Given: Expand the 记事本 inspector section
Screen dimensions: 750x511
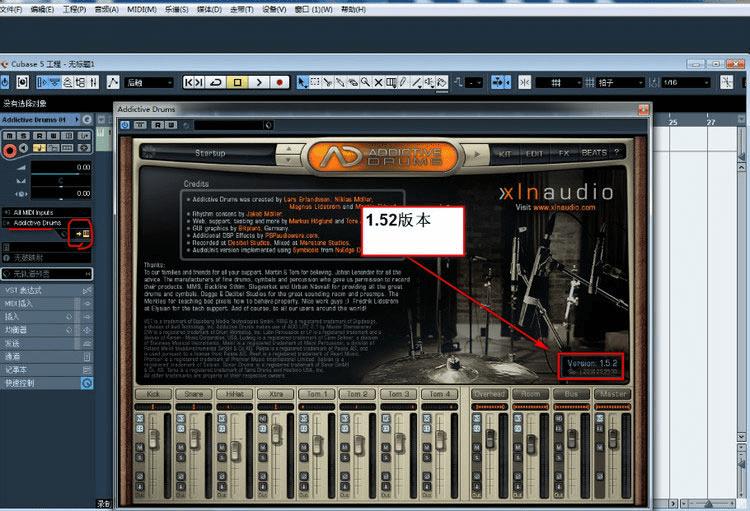Looking at the screenshot, I should click(46, 370).
